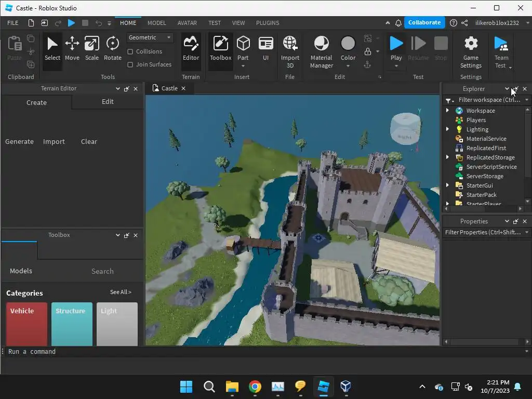Select the Vehicle category tile
Screen dimensions: 532x399
click(x=26, y=324)
